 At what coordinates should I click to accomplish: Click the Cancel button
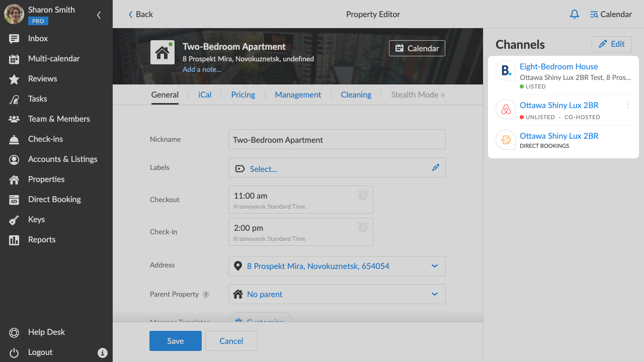(231, 341)
